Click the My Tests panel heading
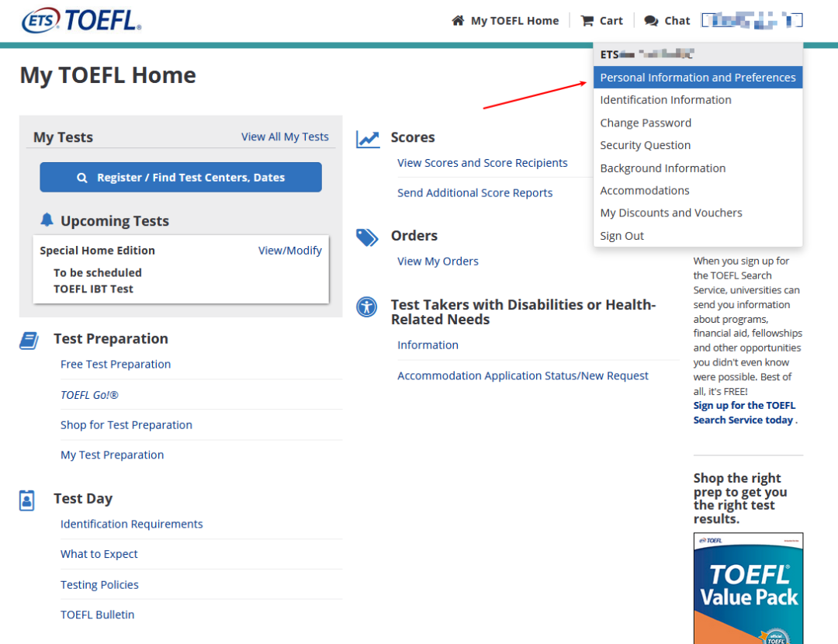Viewport: 838px width, 644px height. pyautogui.click(x=63, y=137)
